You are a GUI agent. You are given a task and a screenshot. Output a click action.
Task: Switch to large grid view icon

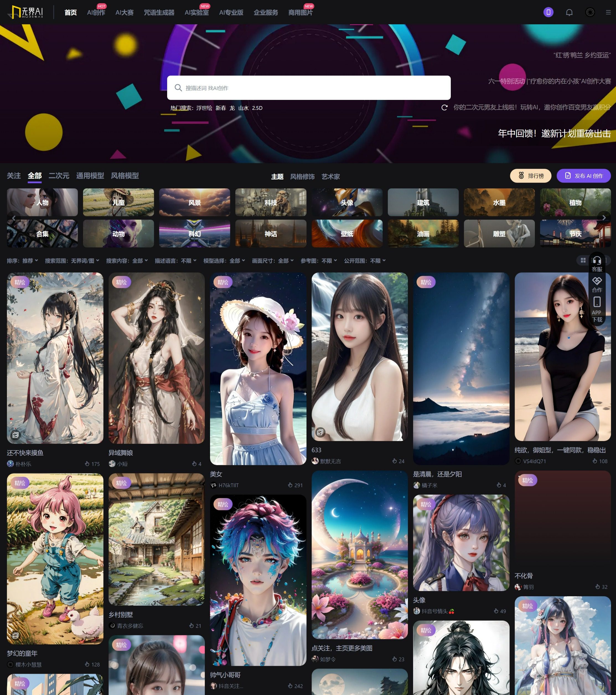pos(583,260)
